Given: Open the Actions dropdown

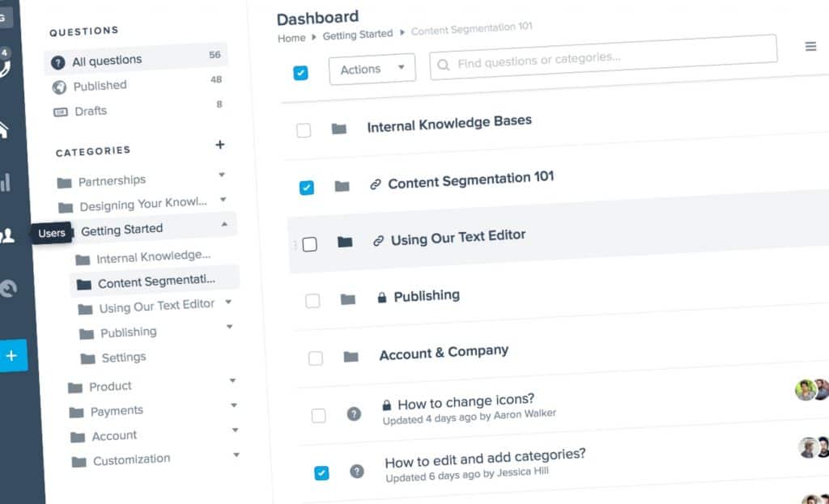Looking at the screenshot, I should [x=372, y=69].
